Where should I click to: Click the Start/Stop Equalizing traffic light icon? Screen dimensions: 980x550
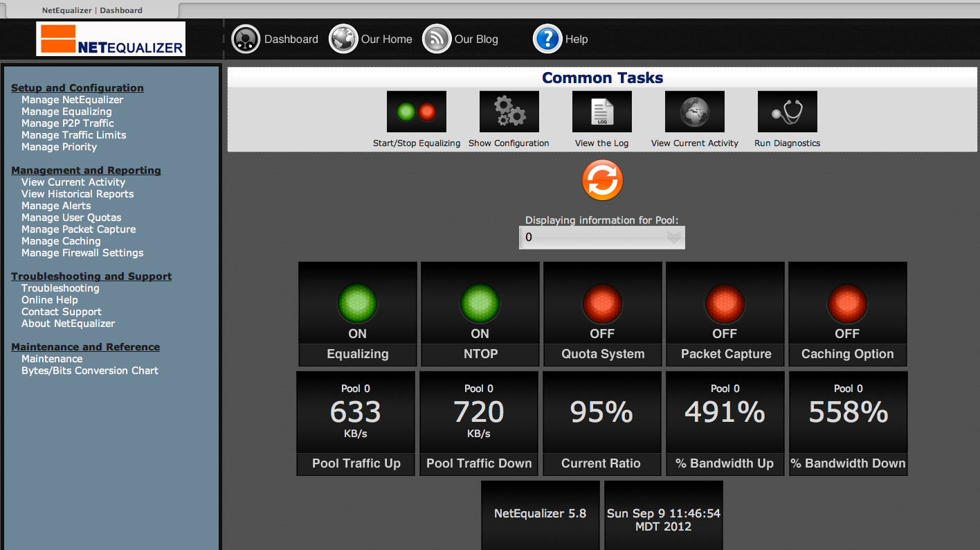pos(416,112)
